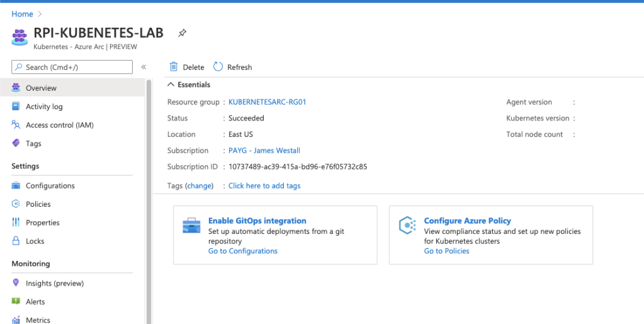644x324 pixels.
Task: Click the Tags icon in sidebar
Action: pos(16,143)
